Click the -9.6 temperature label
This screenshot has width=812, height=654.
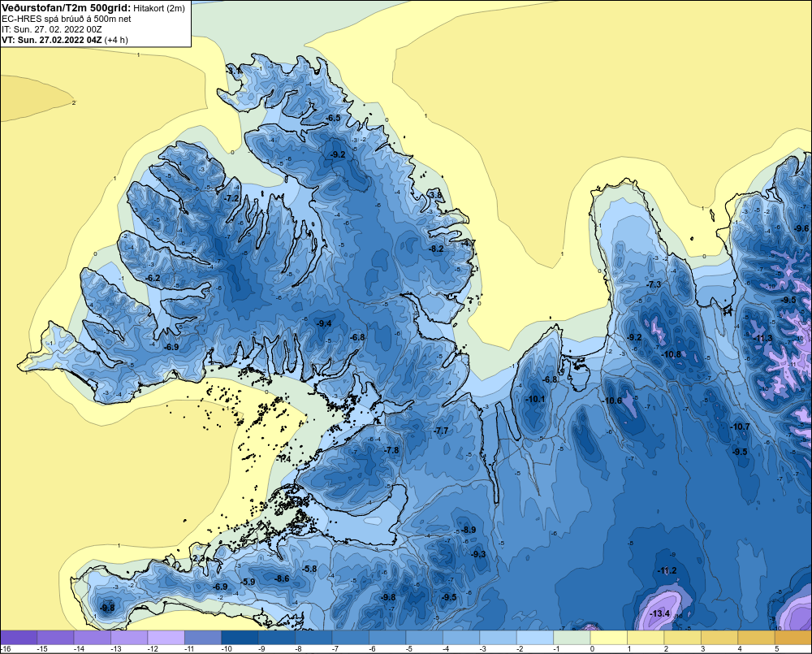pyautogui.click(x=801, y=228)
